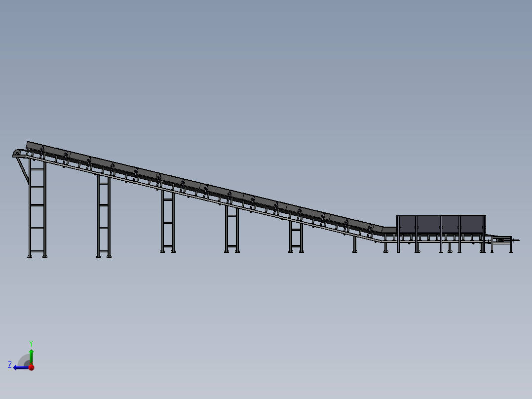Select the tail drive unit at far right end
Screen dimensions: 532x399
click(502, 240)
